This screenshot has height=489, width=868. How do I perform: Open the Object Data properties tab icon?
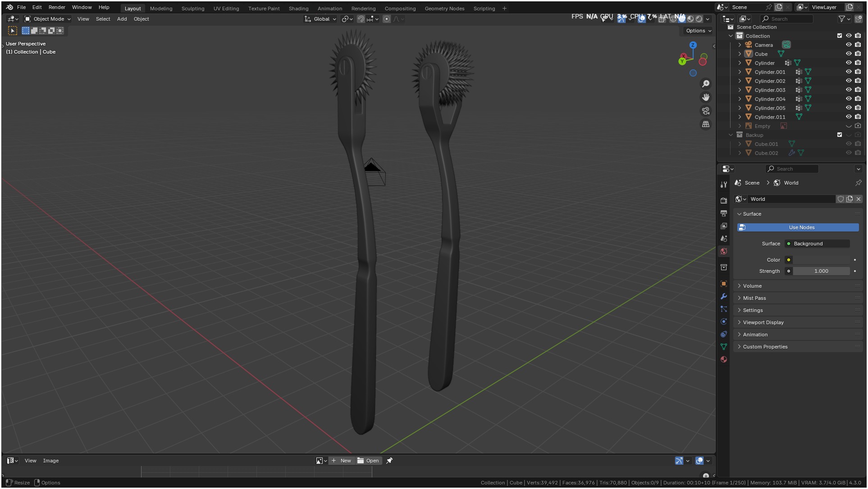pyautogui.click(x=724, y=347)
